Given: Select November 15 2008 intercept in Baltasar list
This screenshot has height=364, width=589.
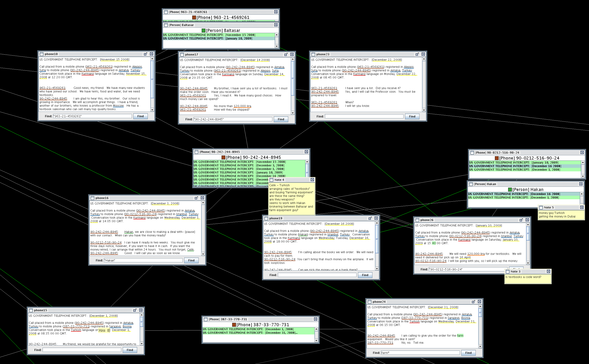Looking at the screenshot, I should [x=219, y=35].
